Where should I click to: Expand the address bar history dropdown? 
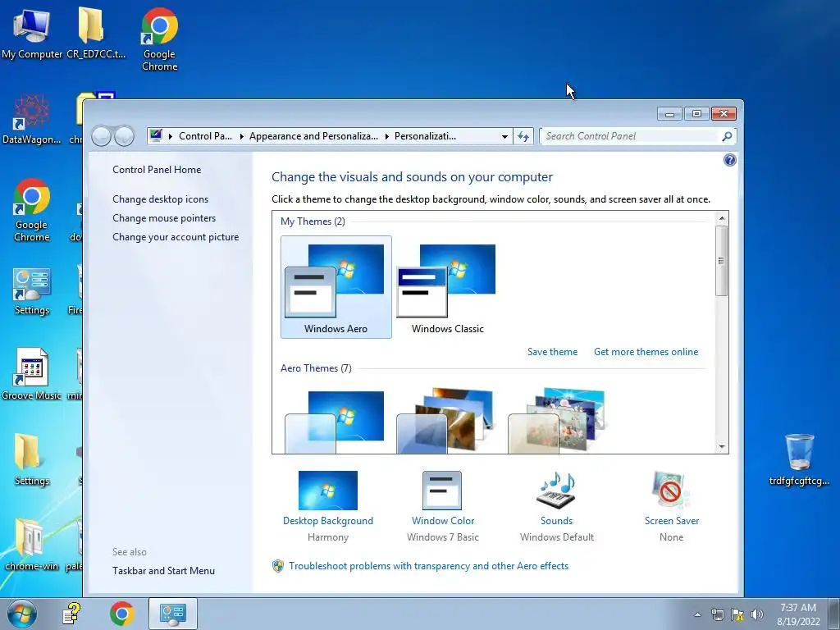click(x=504, y=137)
